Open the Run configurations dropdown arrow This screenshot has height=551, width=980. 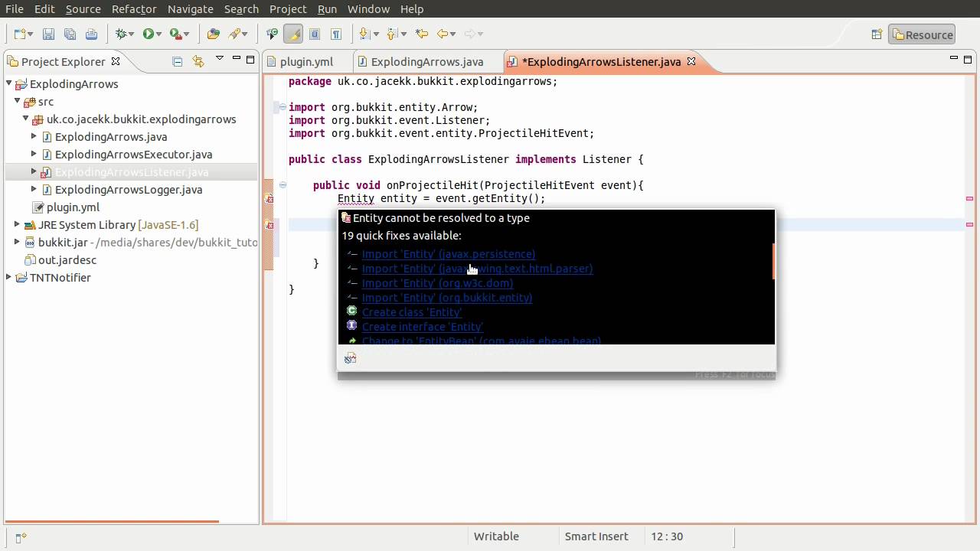(158, 34)
